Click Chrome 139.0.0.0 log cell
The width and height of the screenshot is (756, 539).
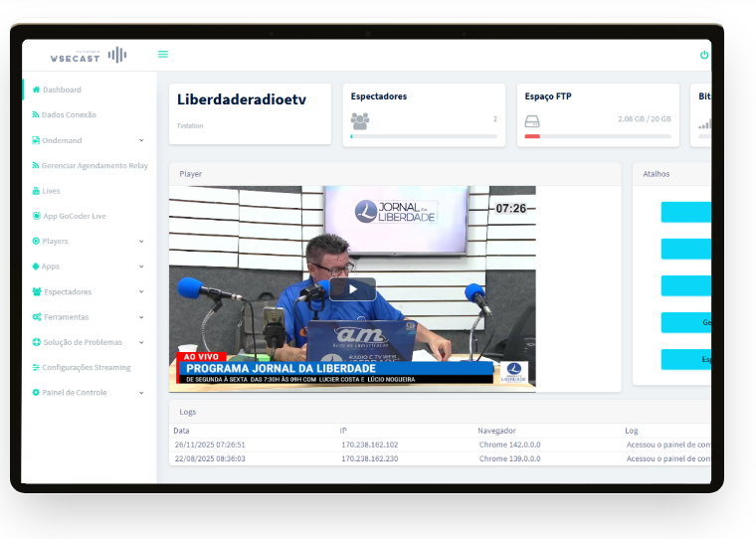click(509, 458)
